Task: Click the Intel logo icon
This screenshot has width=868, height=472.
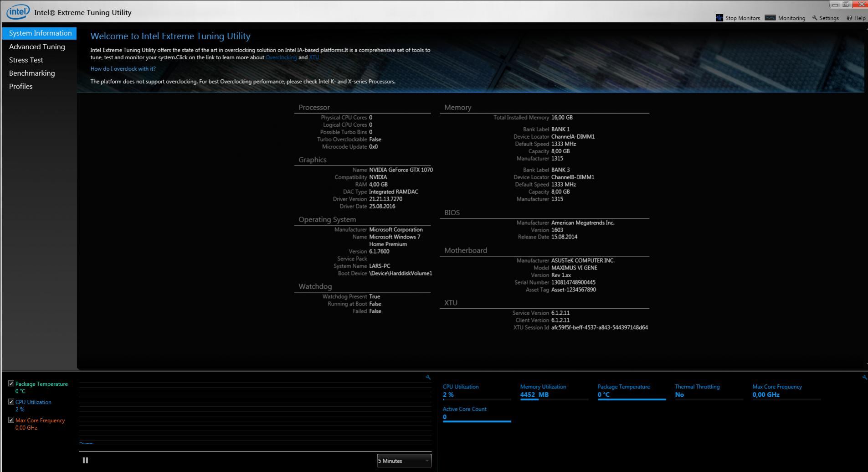Action: 18,12
